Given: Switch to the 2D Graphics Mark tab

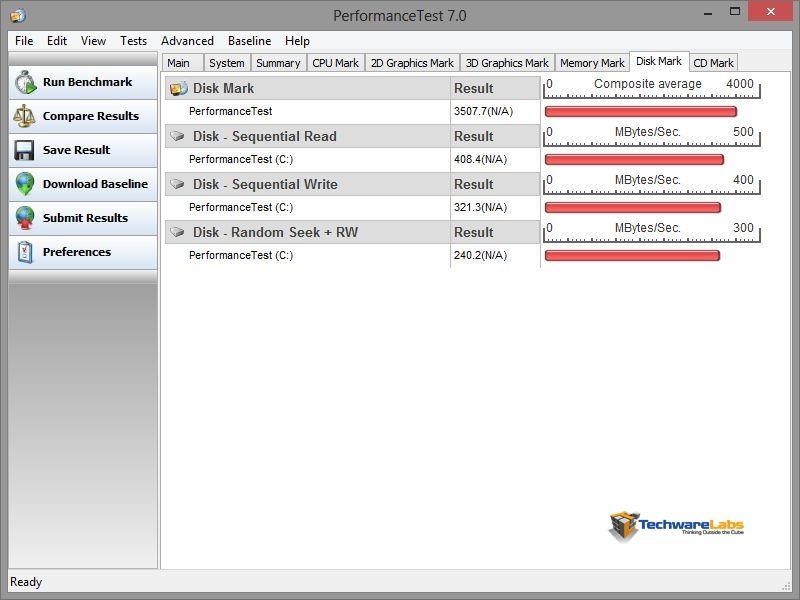Looking at the screenshot, I should point(412,63).
